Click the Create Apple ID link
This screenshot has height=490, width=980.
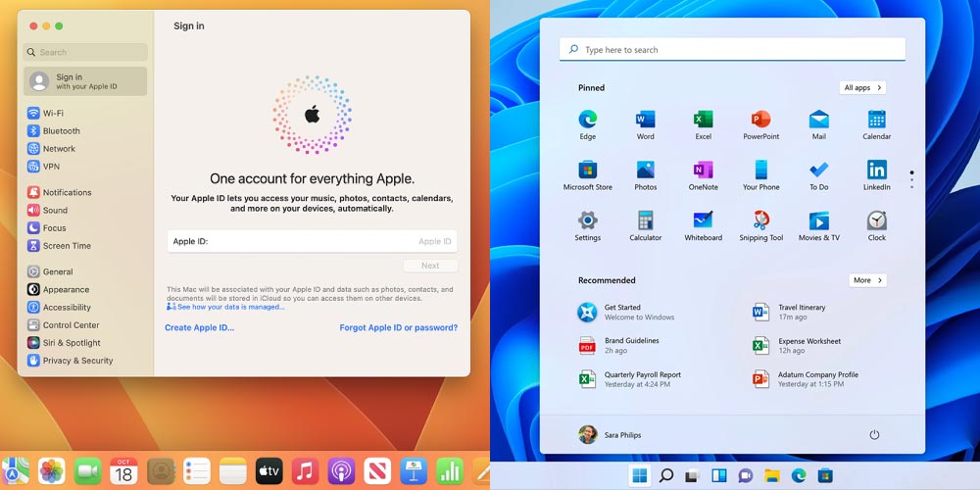(199, 327)
